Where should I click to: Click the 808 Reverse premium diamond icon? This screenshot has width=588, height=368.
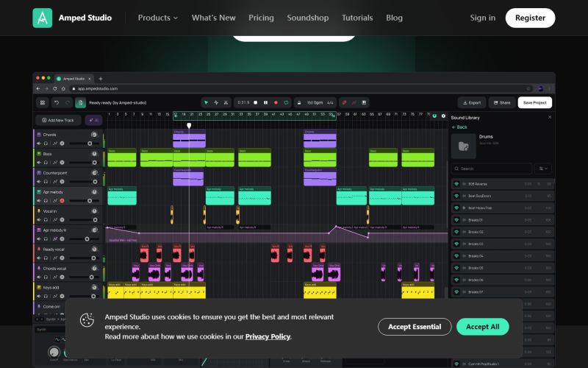(x=456, y=184)
